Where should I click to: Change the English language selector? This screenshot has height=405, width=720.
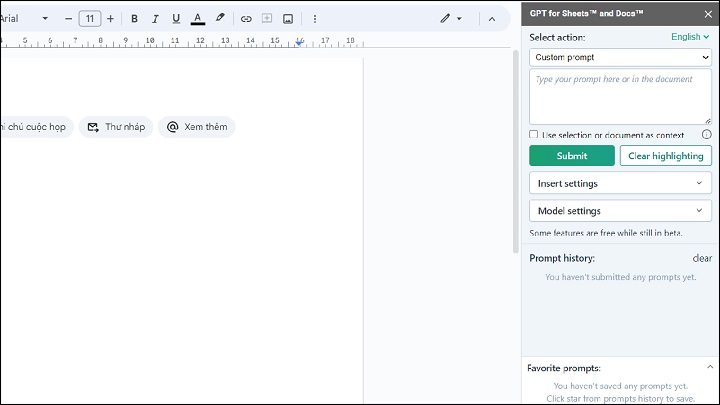(690, 37)
